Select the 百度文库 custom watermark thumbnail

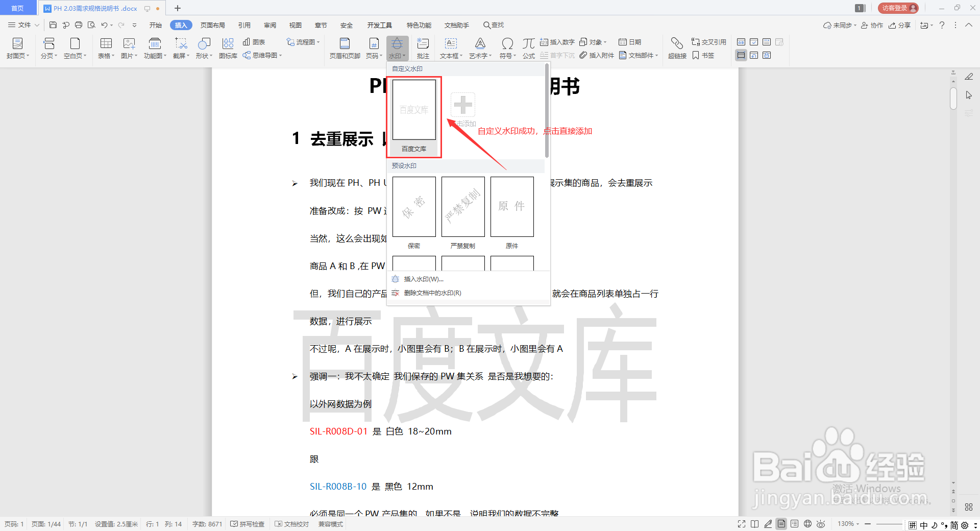(413, 109)
